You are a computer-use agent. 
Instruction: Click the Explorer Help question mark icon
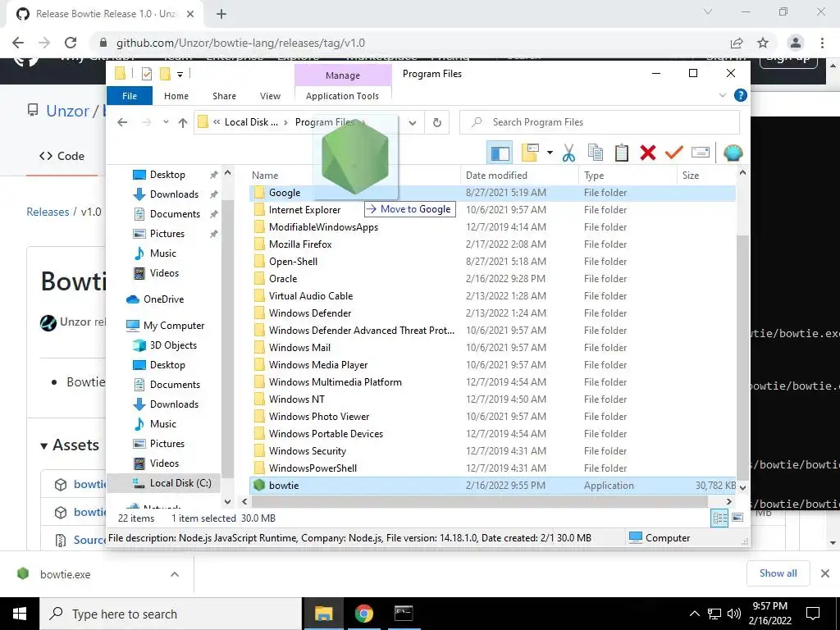(x=740, y=95)
